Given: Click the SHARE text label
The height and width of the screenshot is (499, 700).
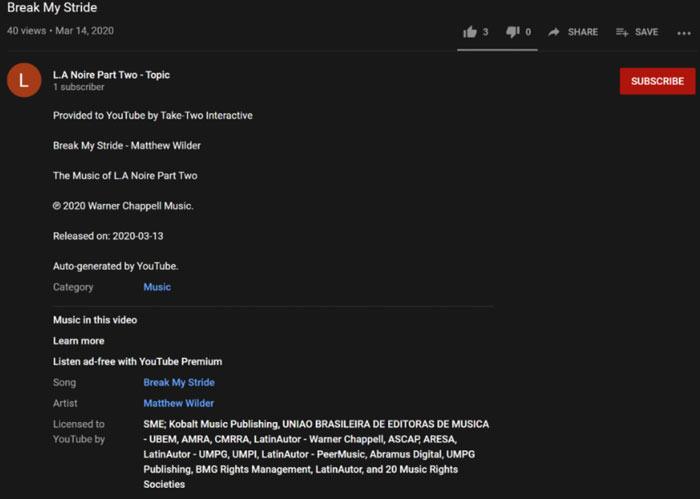Looking at the screenshot, I should [582, 32].
